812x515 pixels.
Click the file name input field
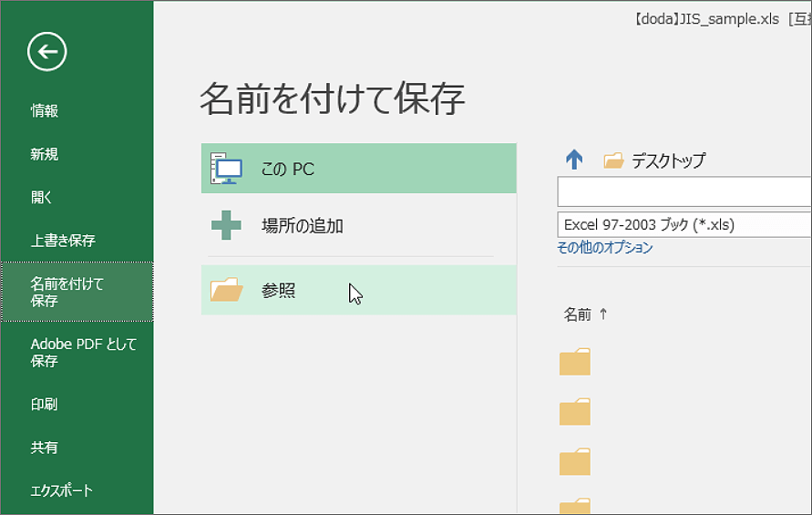tap(684, 191)
